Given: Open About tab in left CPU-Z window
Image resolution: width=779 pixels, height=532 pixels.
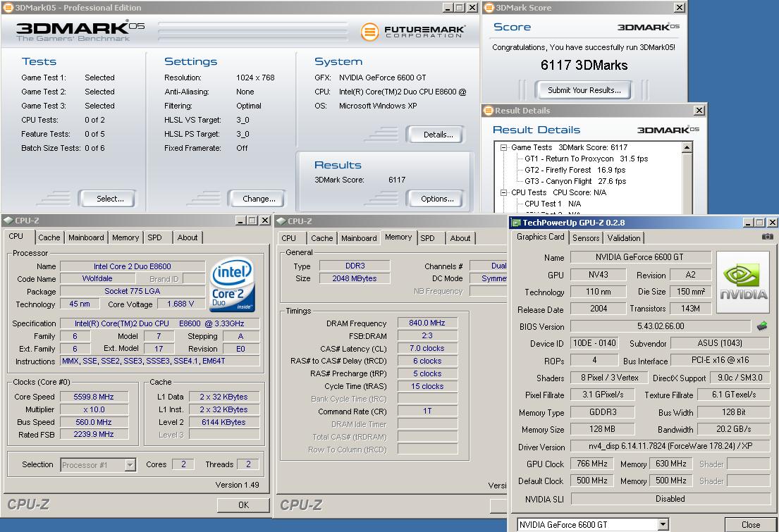Looking at the screenshot, I should pos(188,237).
